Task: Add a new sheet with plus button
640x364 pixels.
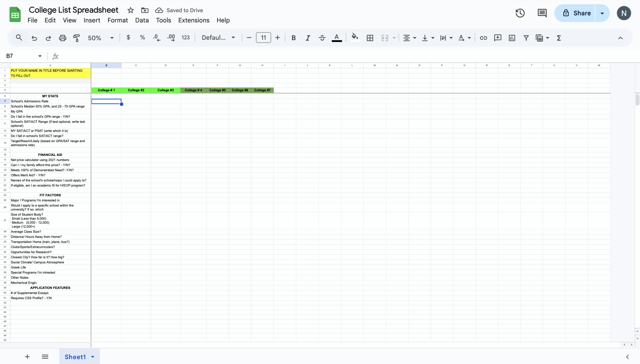Action: tap(27, 357)
